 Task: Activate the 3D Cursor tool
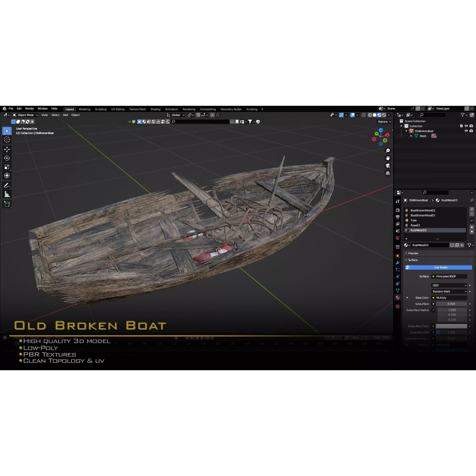(x=7, y=140)
